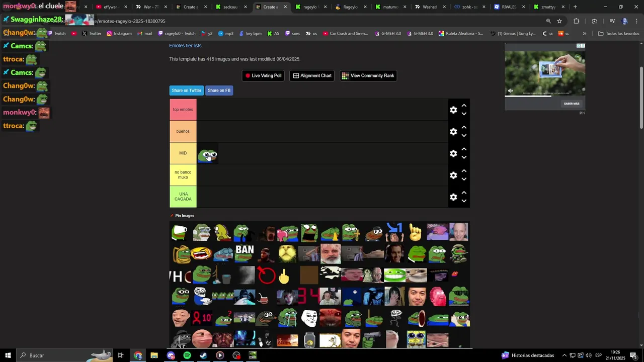Screen dimensions: 644x362
Task: Open the rageylo0 - Twitch bookmark
Action: [x=177, y=34]
